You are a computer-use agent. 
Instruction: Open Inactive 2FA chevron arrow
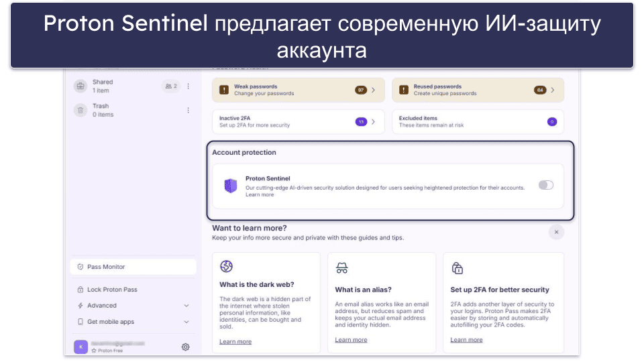click(373, 121)
